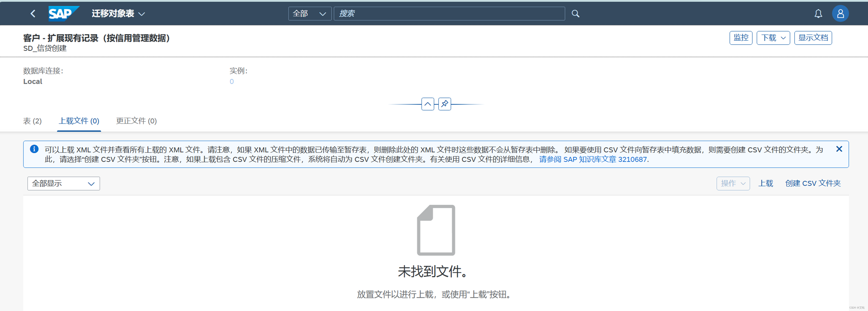Open notifications bell
This screenshot has height=311, width=868.
coord(818,14)
